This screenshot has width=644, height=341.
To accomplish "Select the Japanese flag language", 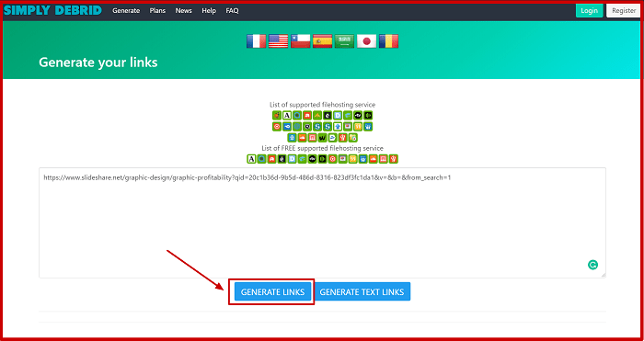I will point(366,41).
